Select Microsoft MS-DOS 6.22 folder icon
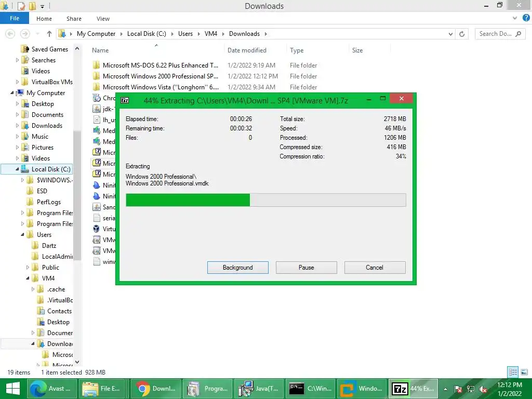532x399 pixels. 96,65
